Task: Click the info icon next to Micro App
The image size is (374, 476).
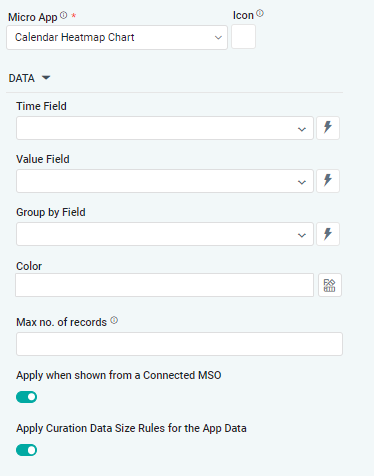Action: (64, 15)
